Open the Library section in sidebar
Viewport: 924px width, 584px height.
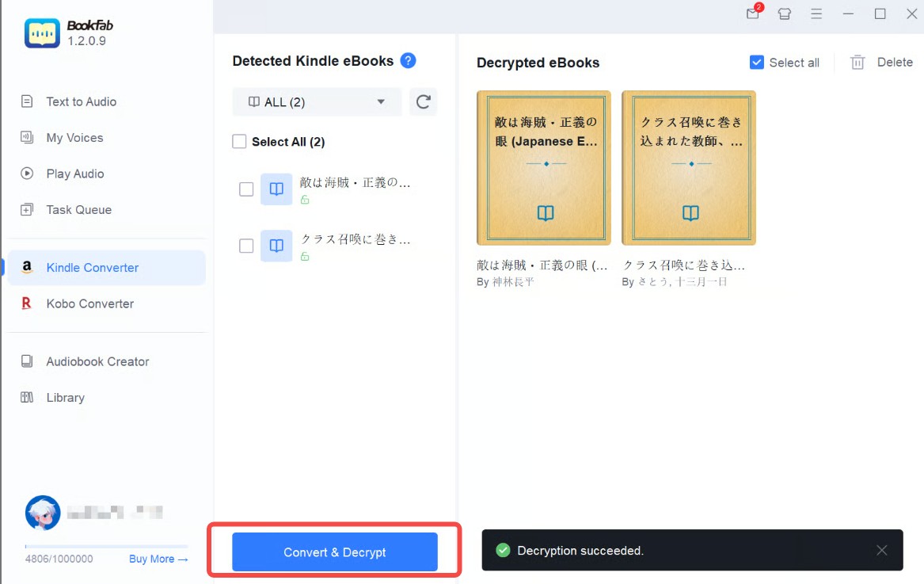pyautogui.click(x=65, y=397)
